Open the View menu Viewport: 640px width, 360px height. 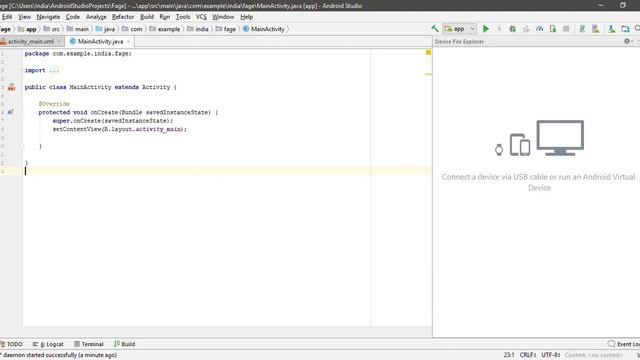24,17
